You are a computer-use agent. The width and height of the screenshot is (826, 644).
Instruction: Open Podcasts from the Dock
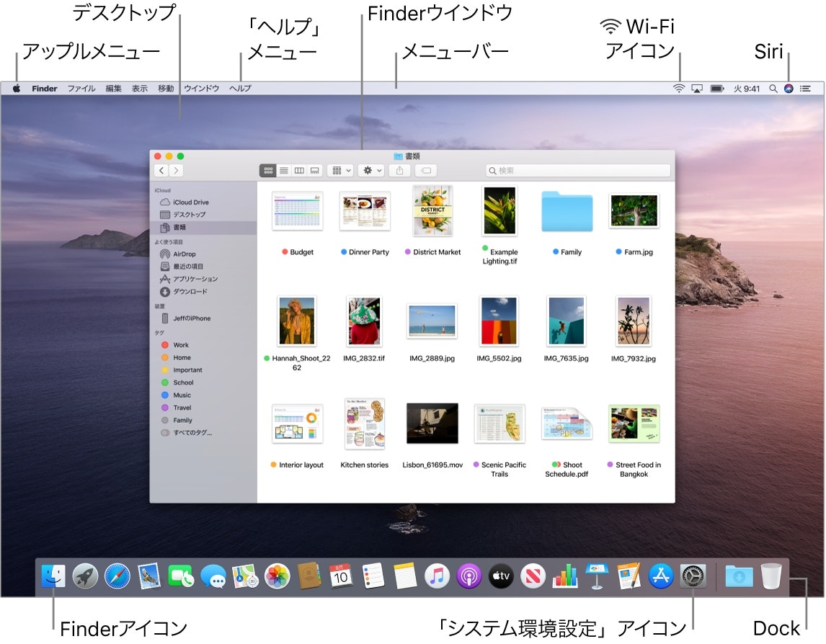(x=468, y=576)
